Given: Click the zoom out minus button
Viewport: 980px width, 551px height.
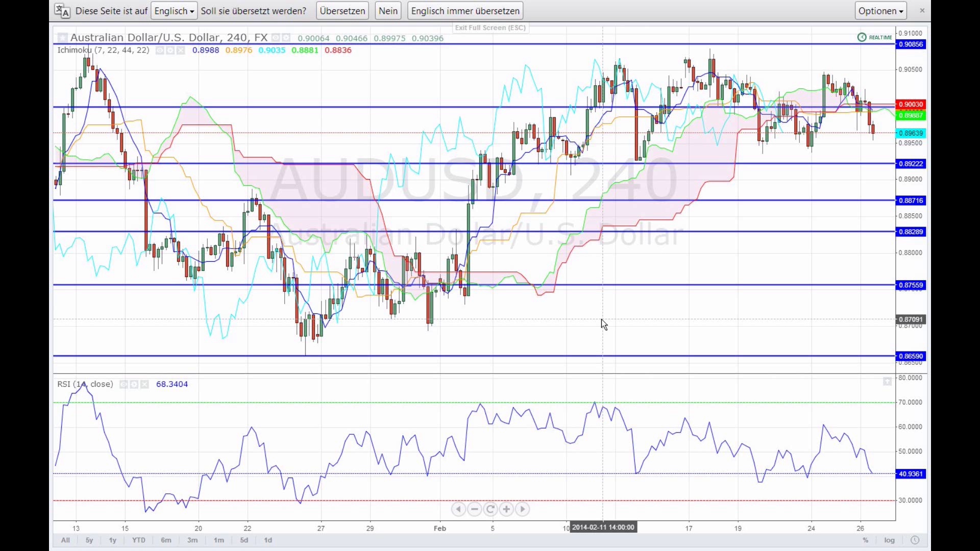Looking at the screenshot, I should [475, 509].
